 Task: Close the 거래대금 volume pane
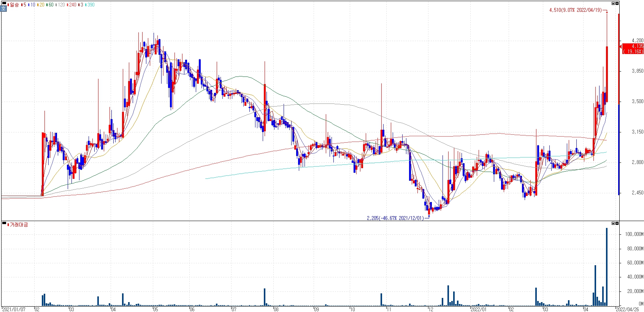click(617, 223)
